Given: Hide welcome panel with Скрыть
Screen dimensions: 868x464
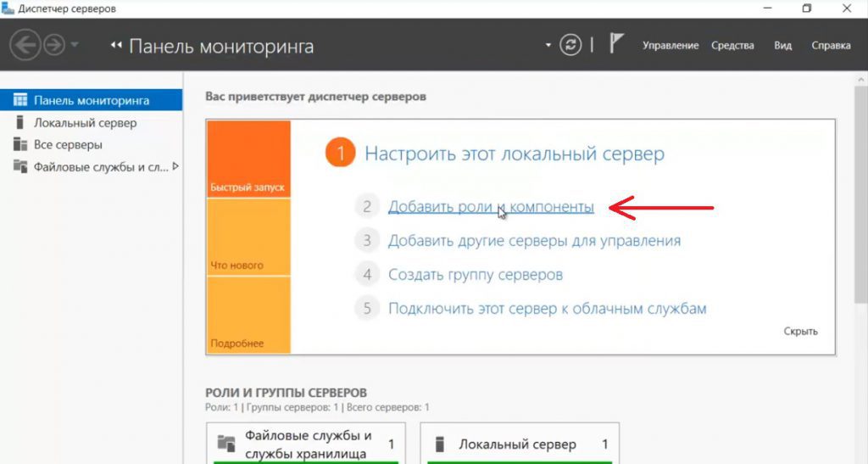Looking at the screenshot, I should click(800, 332).
